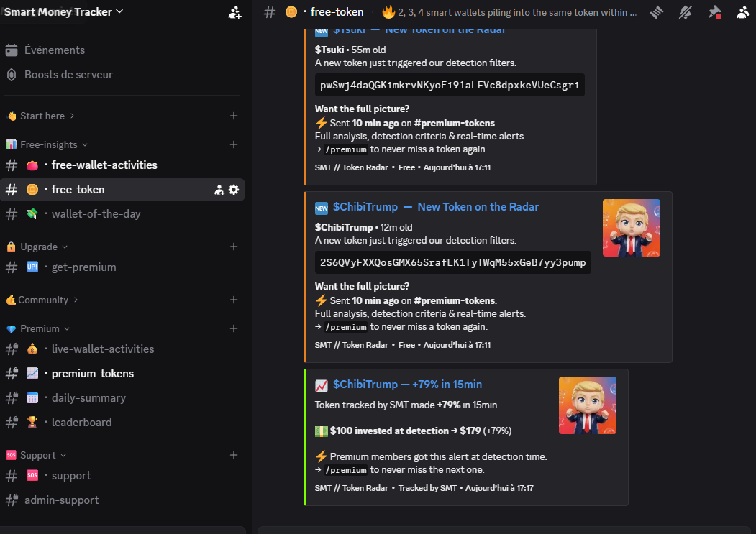Add a channel to Premium category
Screen dimensions: 756x534
coord(233,328)
